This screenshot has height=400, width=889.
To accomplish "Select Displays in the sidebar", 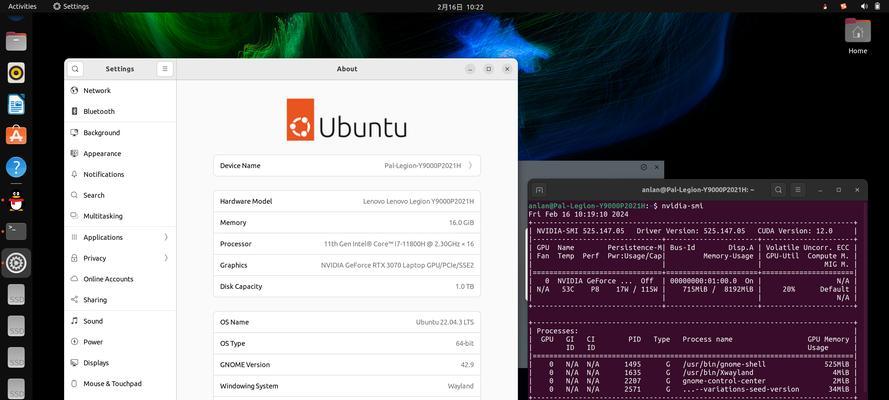I will pyautogui.click(x=120, y=363).
